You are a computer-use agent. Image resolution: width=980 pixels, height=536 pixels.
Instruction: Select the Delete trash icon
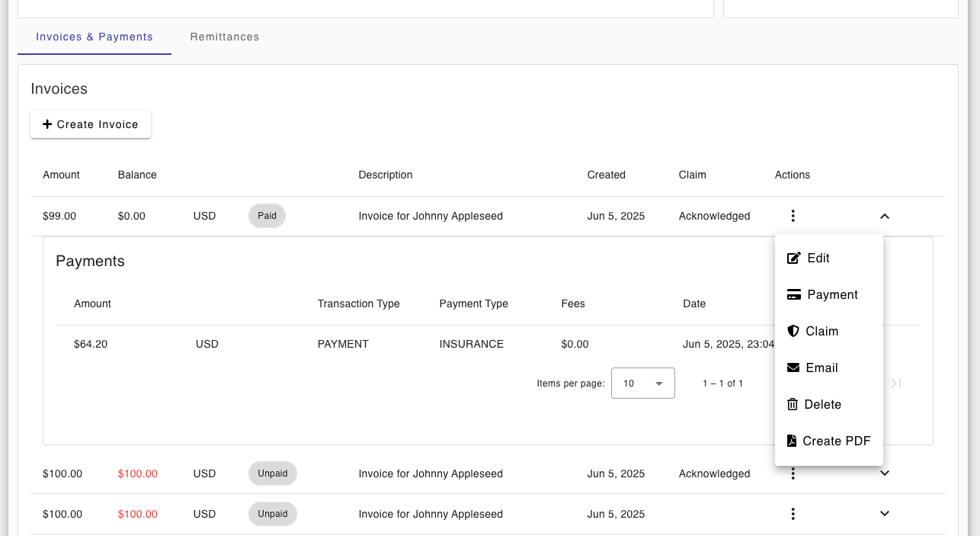point(793,404)
